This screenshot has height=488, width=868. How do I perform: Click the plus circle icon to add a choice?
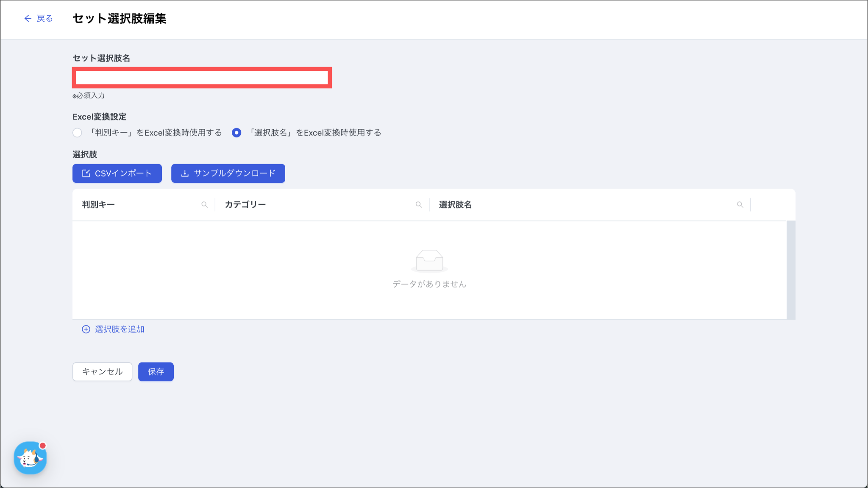[x=86, y=329]
